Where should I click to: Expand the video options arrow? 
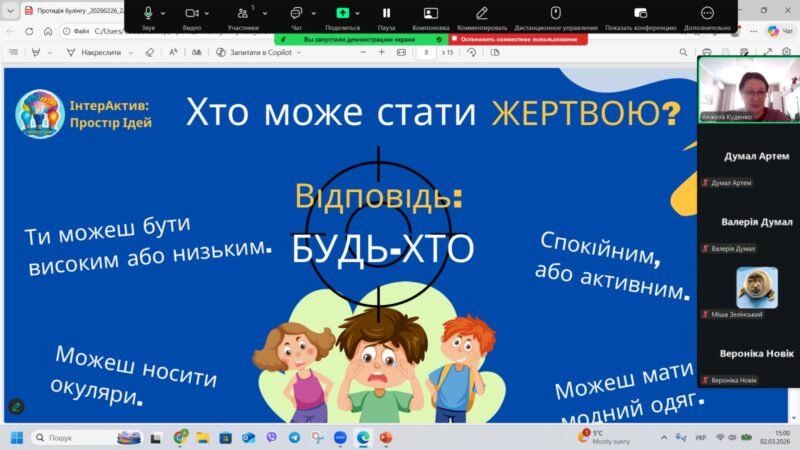[x=207, y=13]
